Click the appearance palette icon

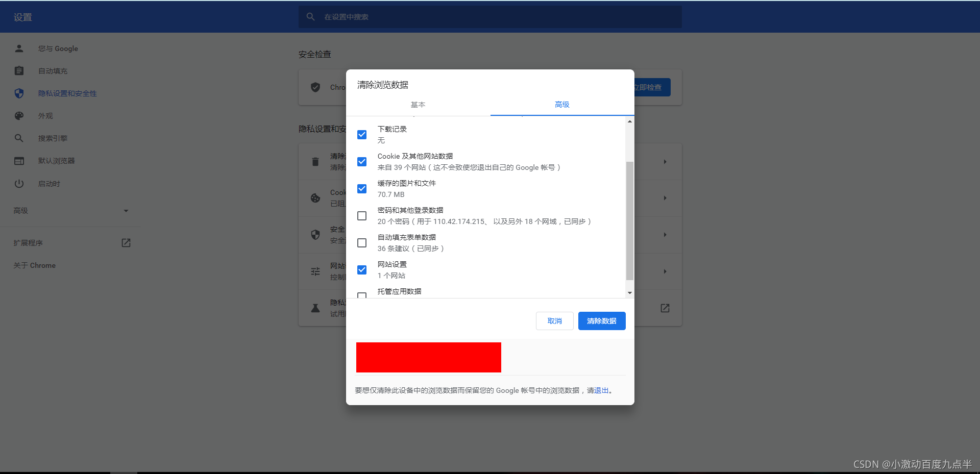(x=19, y=116)
